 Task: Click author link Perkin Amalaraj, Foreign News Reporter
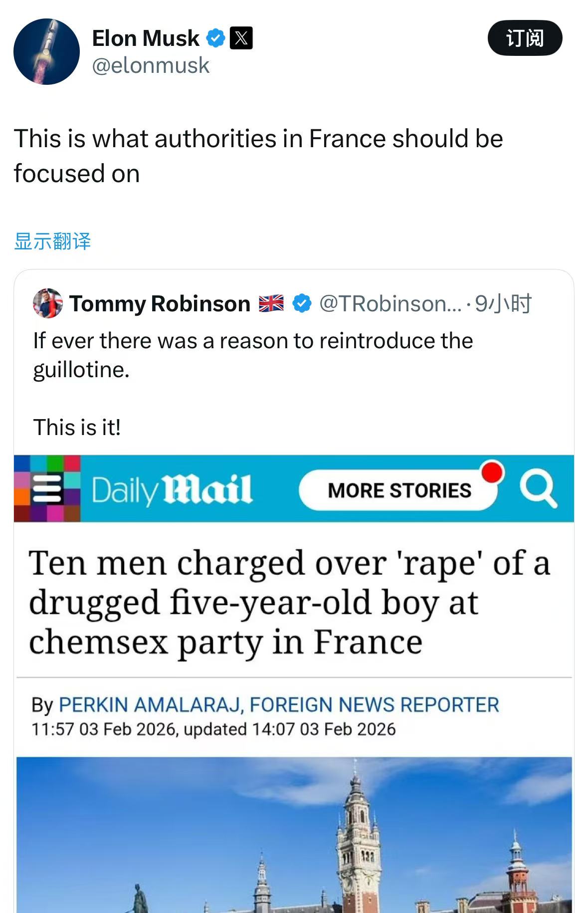click(279, 704)
